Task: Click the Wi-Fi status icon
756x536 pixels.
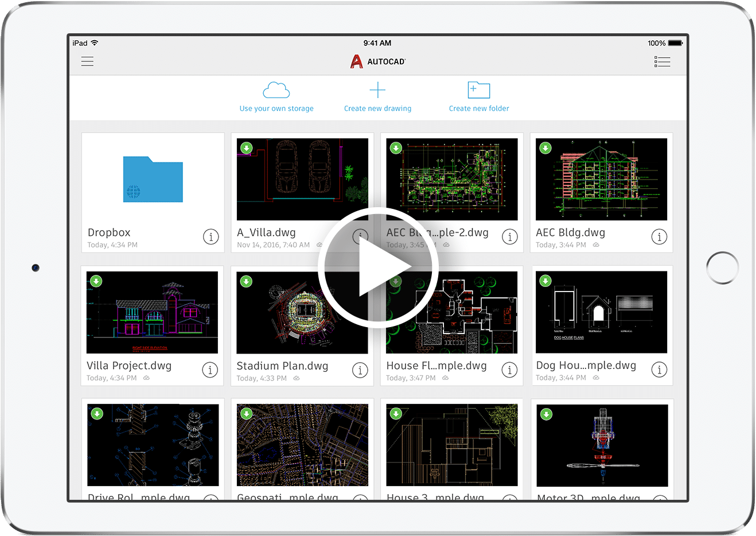Action: pyautogui.click(x=95, y=43)
